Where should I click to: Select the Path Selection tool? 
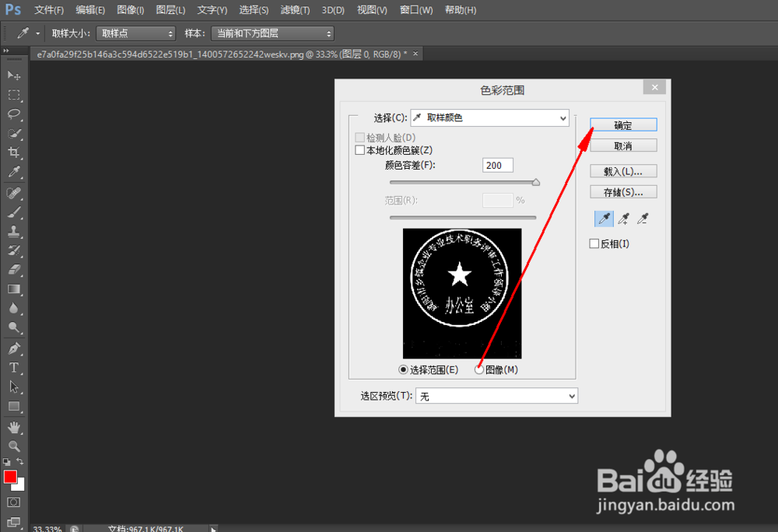click(14, 387)
